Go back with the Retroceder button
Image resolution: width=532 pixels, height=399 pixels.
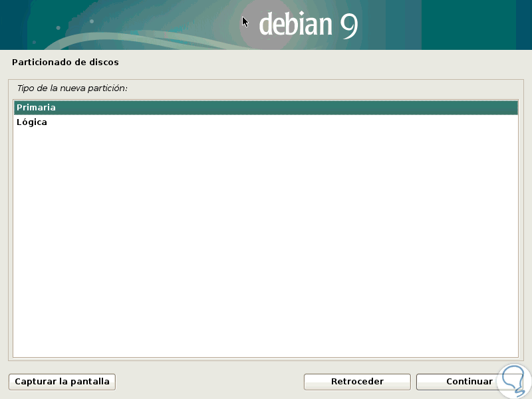(357, 382)
